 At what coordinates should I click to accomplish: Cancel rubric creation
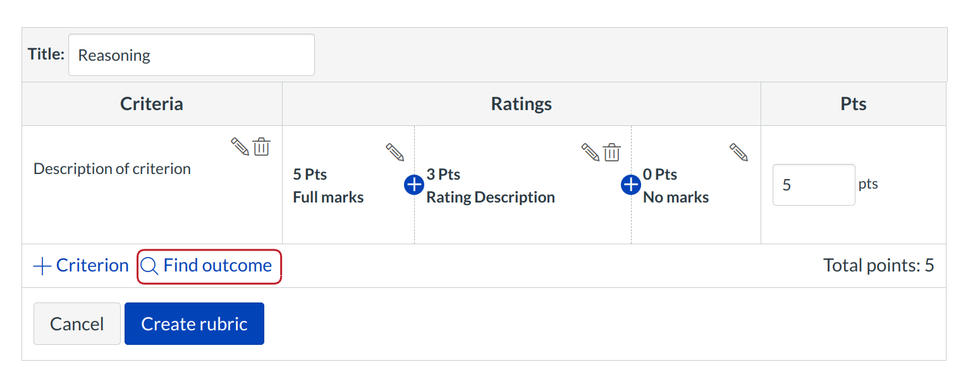pyautogui.click(x=77, y=324)
